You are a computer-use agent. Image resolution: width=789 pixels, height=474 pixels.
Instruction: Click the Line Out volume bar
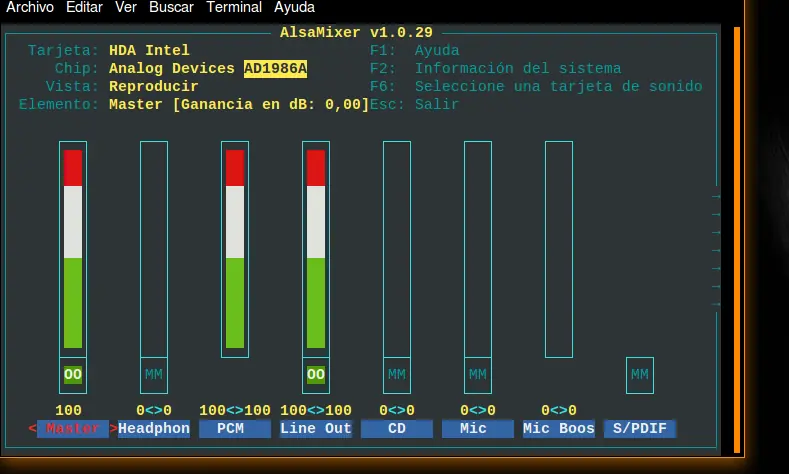click(316, 249)
